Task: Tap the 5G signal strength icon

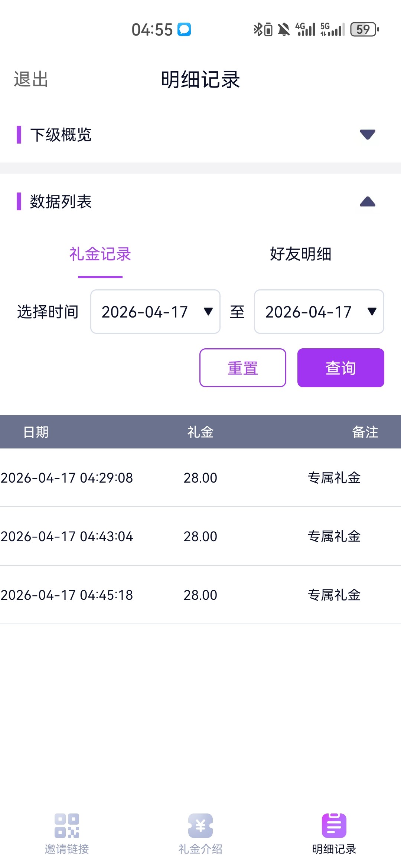Action: coord(332,29)
